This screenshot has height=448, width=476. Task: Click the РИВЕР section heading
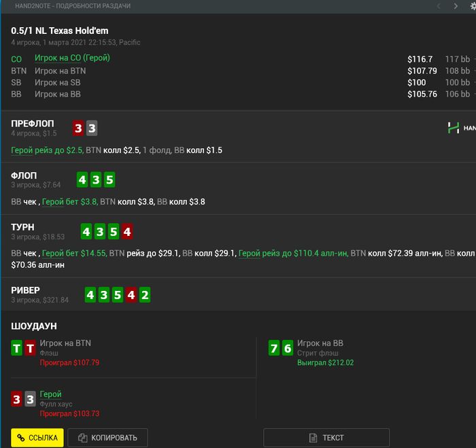tap(26, 290)
